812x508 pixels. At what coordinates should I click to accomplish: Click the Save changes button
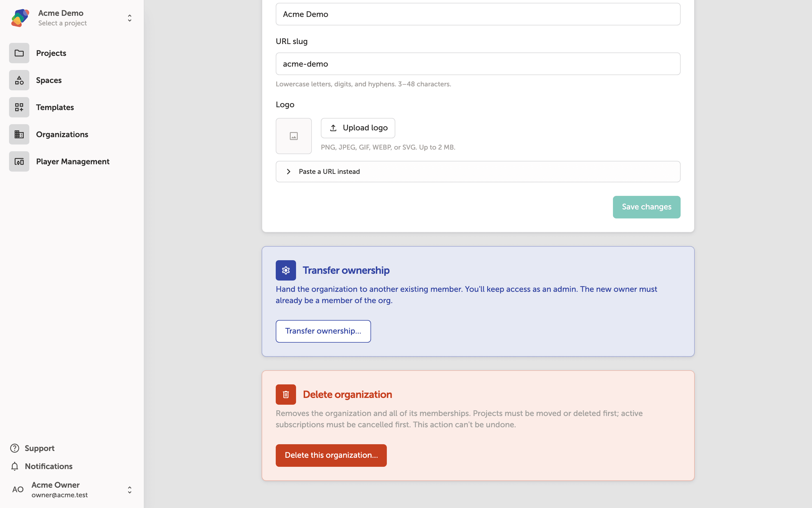pos(646,207)
